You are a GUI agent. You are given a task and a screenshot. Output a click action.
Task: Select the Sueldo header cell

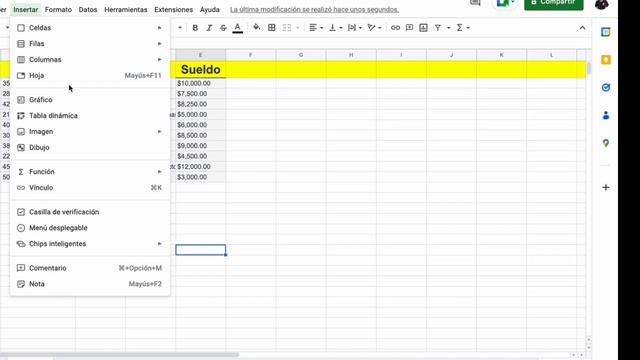pyautogui.click(x=200, y=69)
